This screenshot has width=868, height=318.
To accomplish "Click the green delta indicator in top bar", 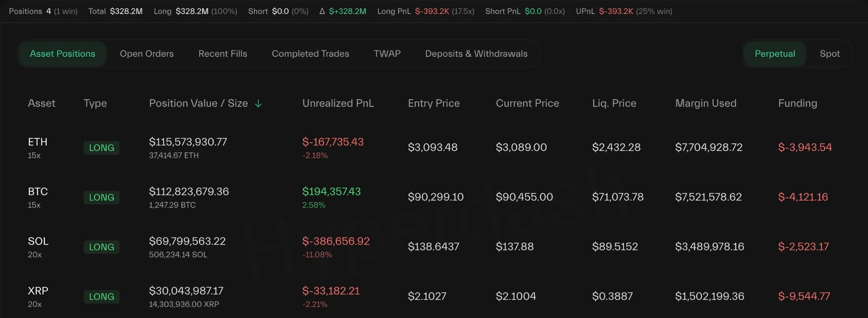I will 343,11.
